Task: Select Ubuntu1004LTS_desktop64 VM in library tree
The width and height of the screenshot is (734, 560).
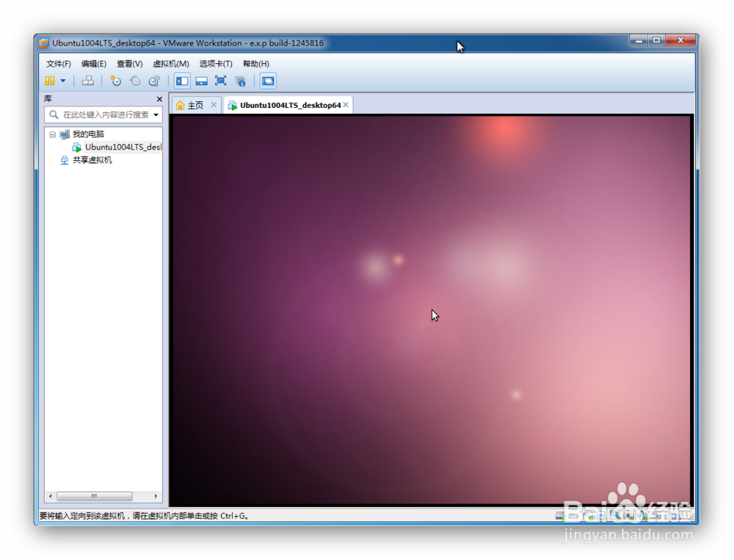Action: point(123,147)
